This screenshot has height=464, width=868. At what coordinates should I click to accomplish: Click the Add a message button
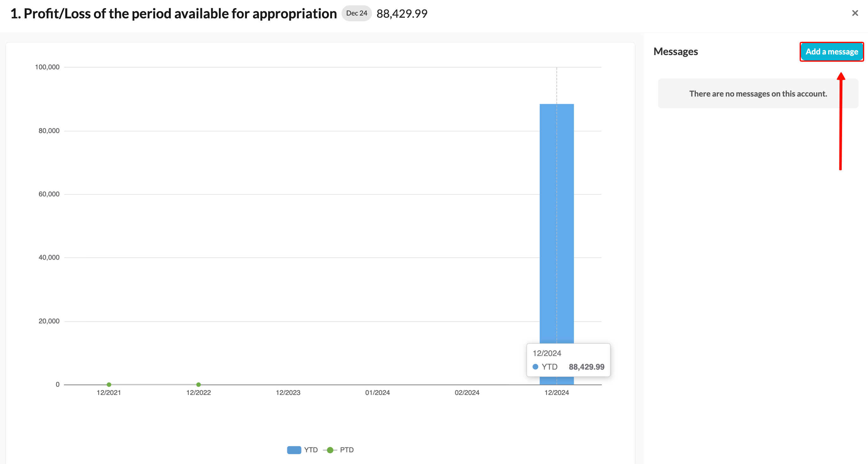click(x=832, y=52)
